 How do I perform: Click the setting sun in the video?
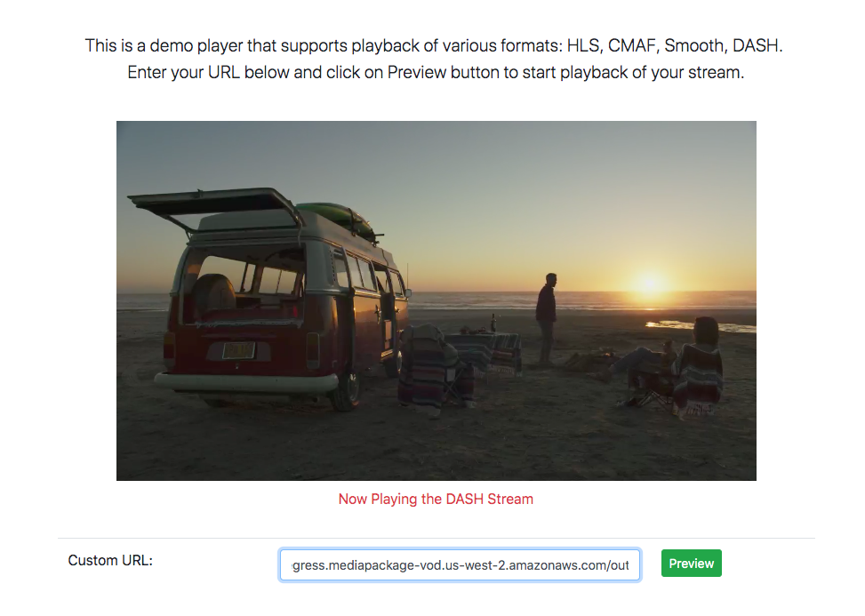(649, 284)
